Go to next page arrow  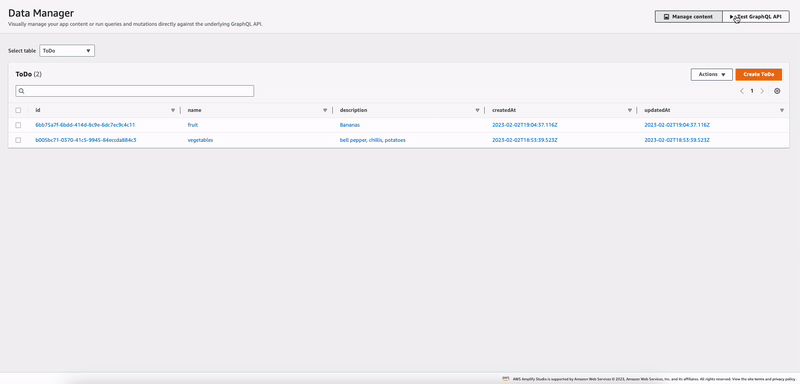(x=762, y=91)
